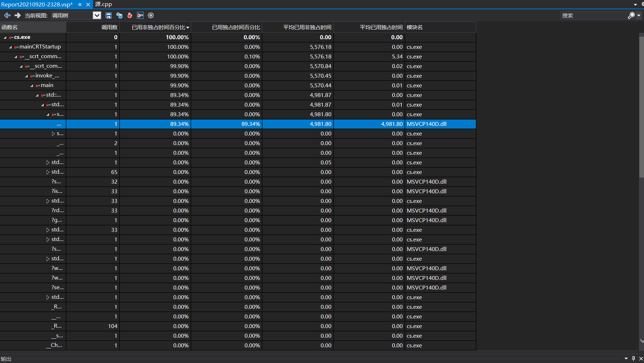Click the magnifying glass search icon
Screen dimensions: 644x363
point(631,15)
